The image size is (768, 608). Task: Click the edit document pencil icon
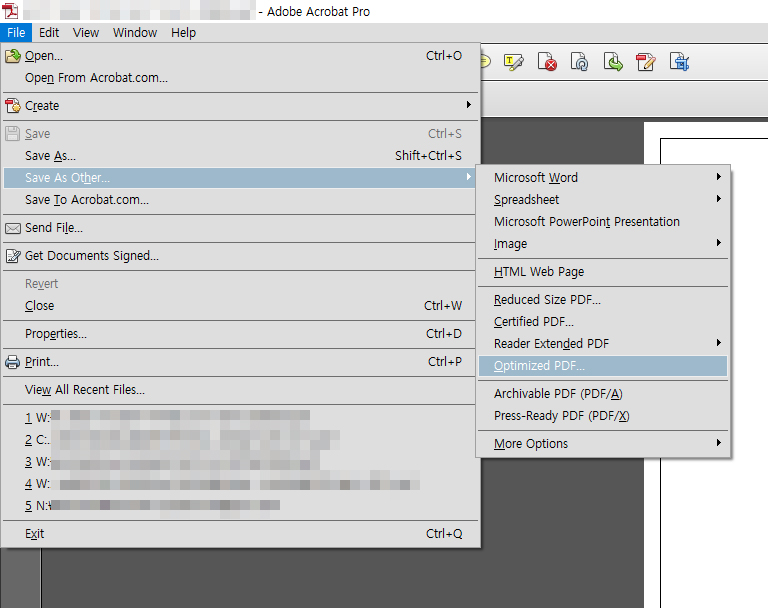(646, 62)
